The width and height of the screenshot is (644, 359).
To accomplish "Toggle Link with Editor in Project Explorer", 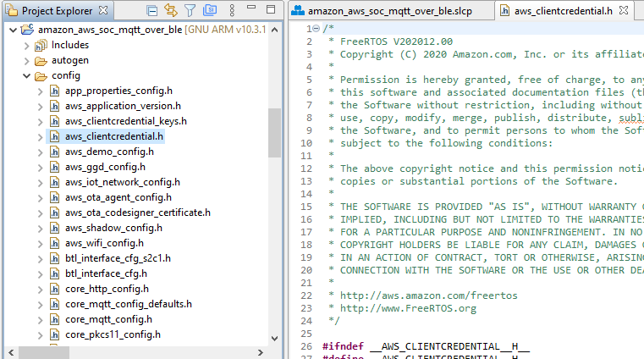I will (170, 11).
